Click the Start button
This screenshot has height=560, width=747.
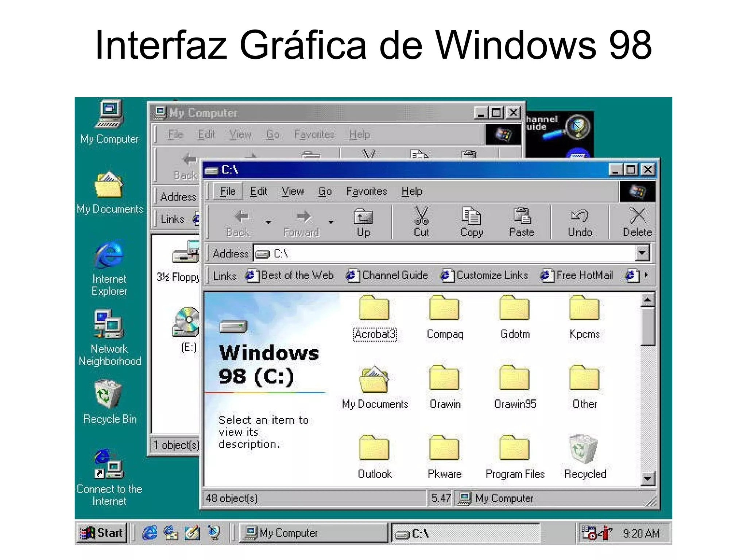click(101, 533)
